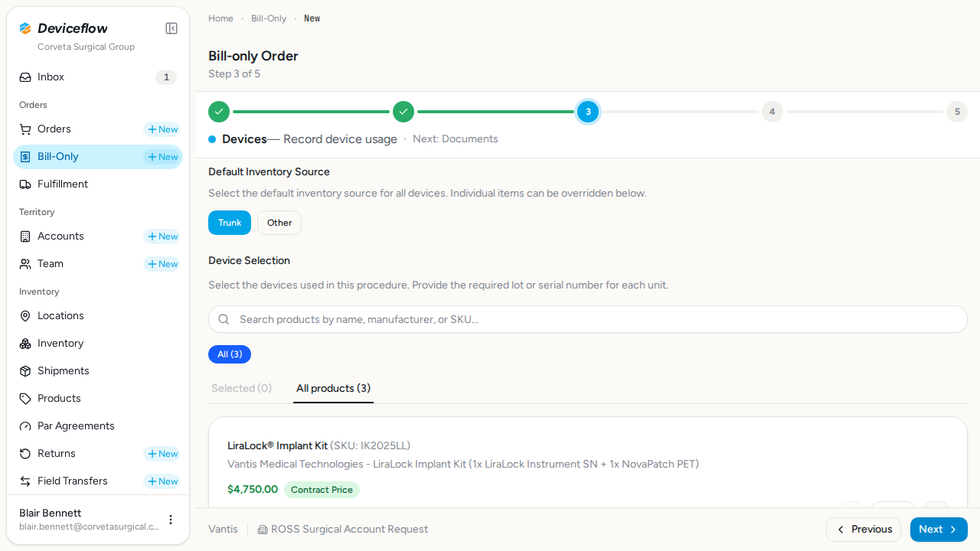This screenshot has height=551, width=980.
Task: Click +New next to Bill-Only
Action: [x=162, y=157]
